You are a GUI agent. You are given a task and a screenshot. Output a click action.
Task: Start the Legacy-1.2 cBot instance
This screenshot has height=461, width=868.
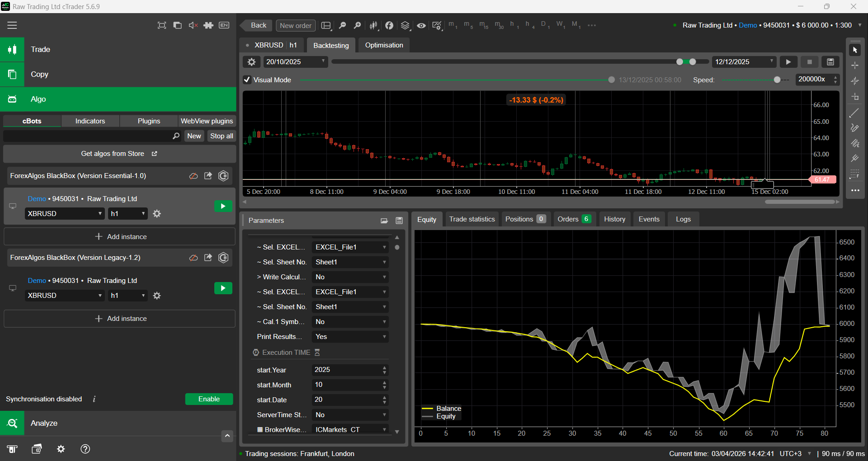pyautogui.click(x=223, y=288)
